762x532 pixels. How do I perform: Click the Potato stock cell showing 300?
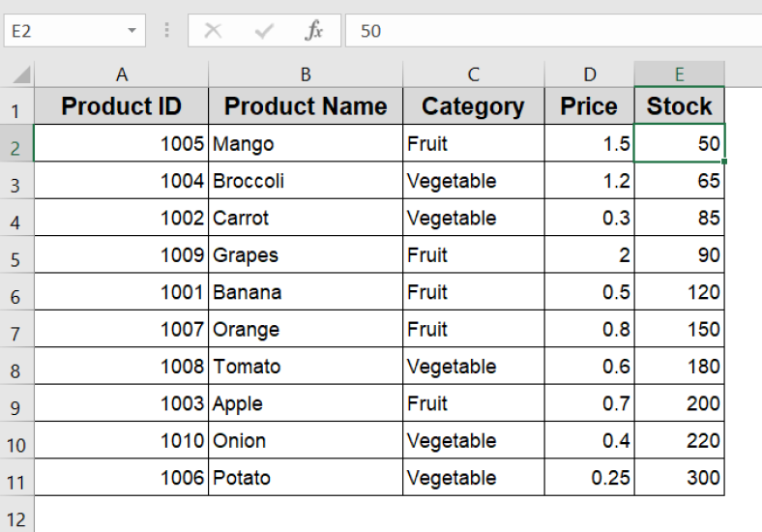[x=679, y=478]
